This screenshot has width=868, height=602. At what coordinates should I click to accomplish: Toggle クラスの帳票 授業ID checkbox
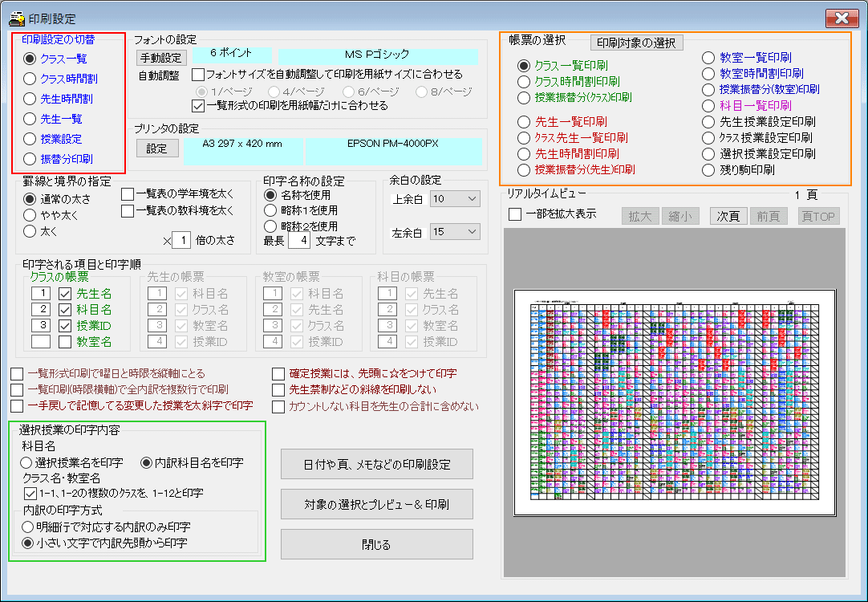pyautogui.click(x=65, y=326)
